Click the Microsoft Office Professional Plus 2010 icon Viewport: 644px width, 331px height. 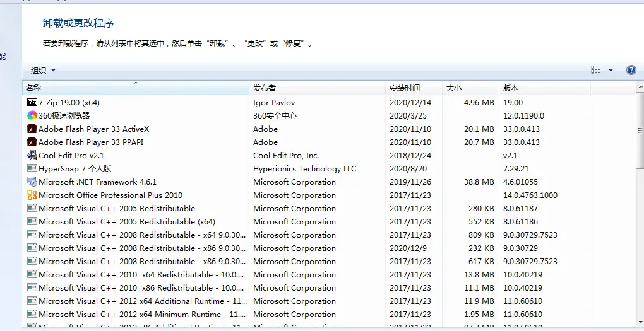click(x=32, y=195)
